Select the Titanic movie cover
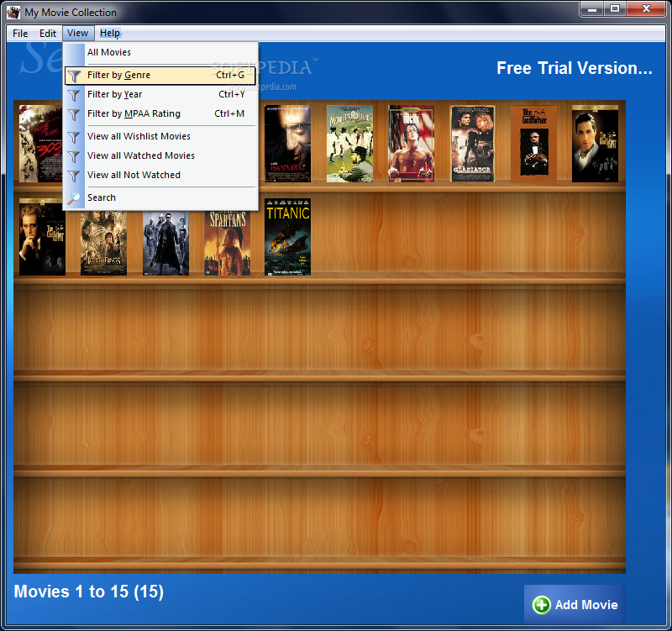672x631 pixels. point(287,237)
